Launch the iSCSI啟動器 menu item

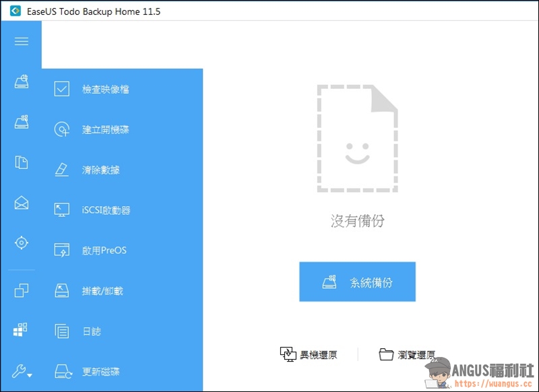106,210
